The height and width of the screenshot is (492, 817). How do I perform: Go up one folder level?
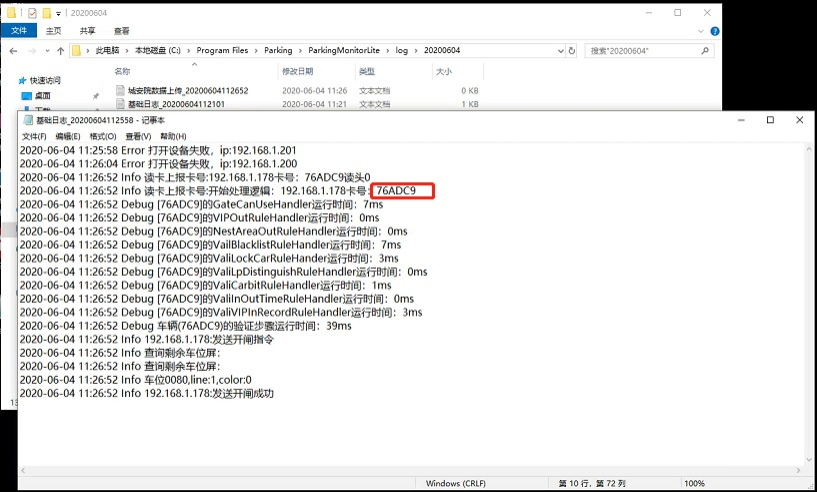coord(60,51)
